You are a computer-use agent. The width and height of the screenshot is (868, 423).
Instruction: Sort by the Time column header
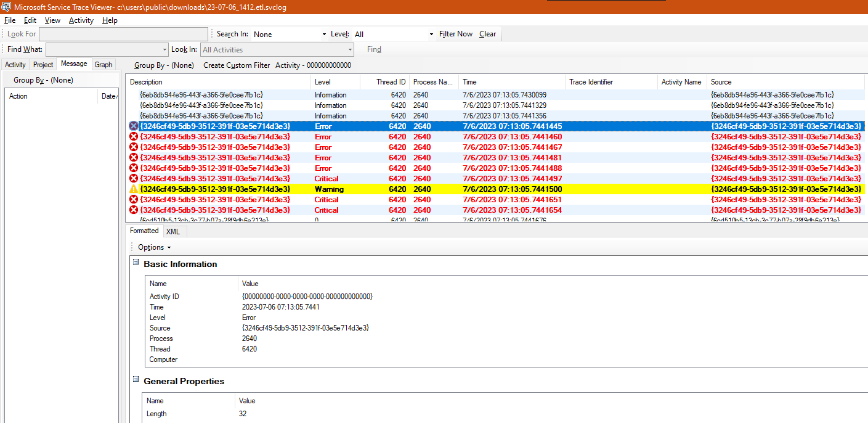pos(512,82)
